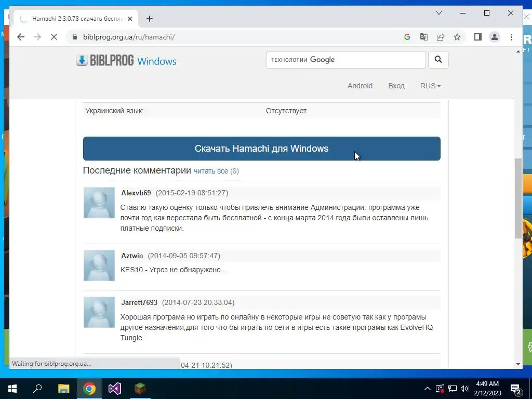Open the volume speaker tray icon
The width and height of the screenshot is (532, 399).
[464, 389]
